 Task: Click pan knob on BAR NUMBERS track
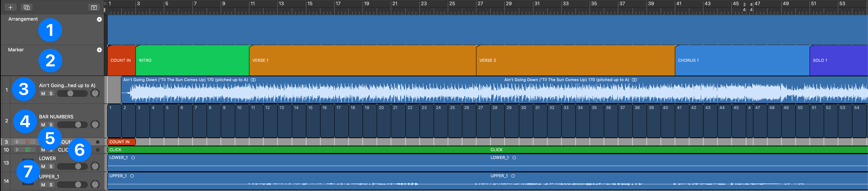tap(95, 125)
